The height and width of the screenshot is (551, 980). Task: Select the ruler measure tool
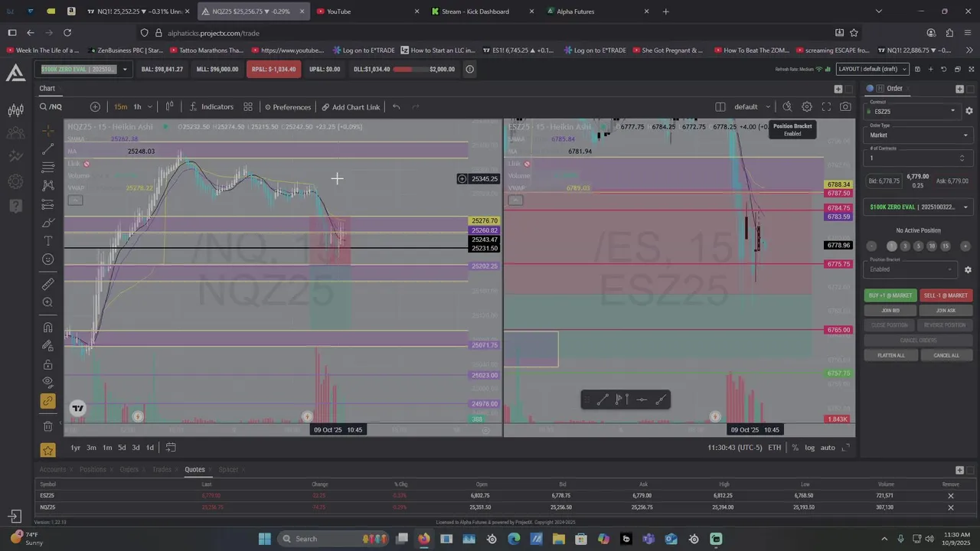click(x=47, y=284)
